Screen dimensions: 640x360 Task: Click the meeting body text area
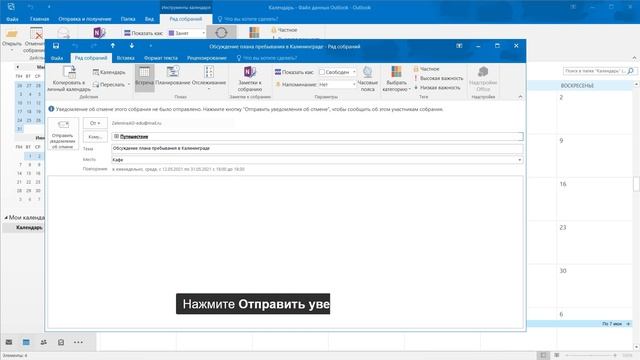[x=285, y=251]
